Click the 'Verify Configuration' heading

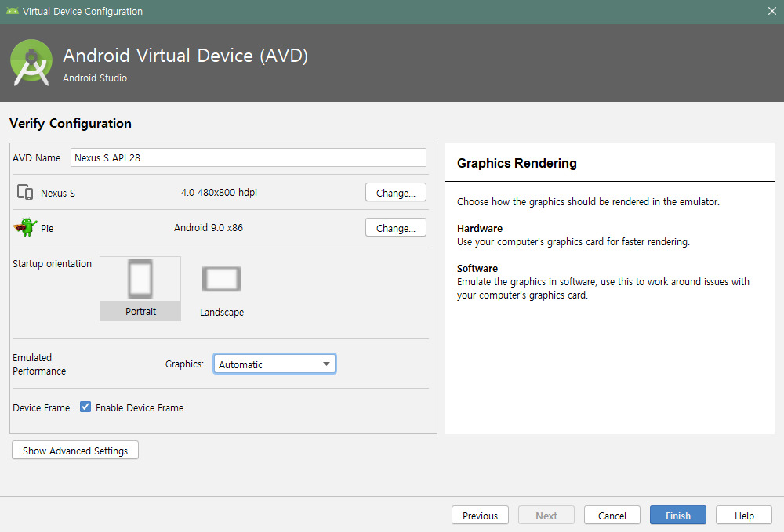(71, 123)
